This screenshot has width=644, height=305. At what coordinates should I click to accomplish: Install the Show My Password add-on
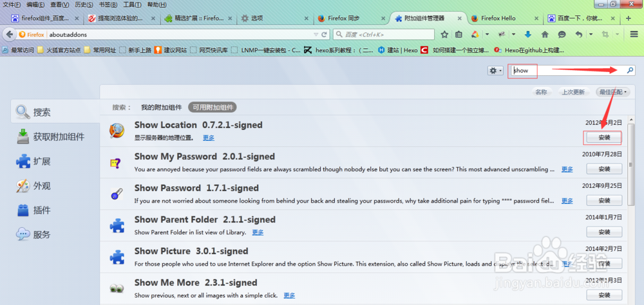click(x=604, y=169)
